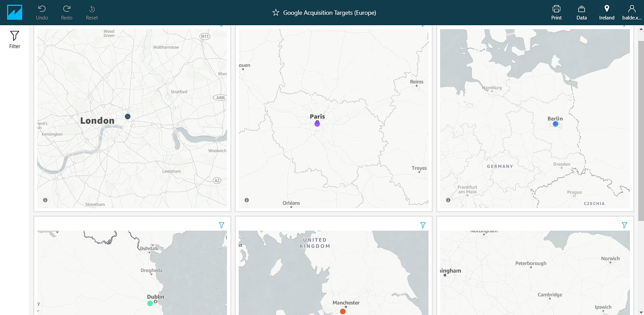Click the 'Wood Green' label on the London map

click(109, 34)
